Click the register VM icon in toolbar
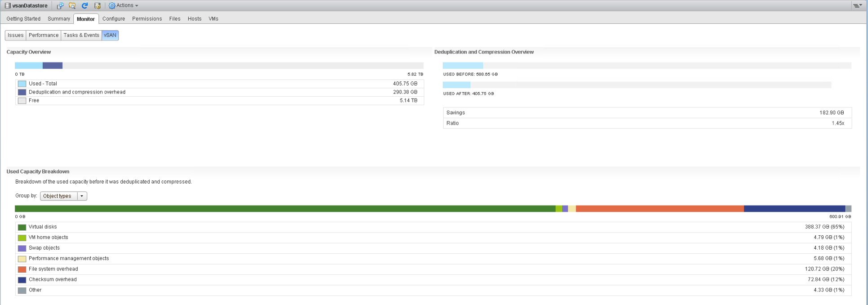Viewport: 868px width, 305px height. tap(60, 6)
